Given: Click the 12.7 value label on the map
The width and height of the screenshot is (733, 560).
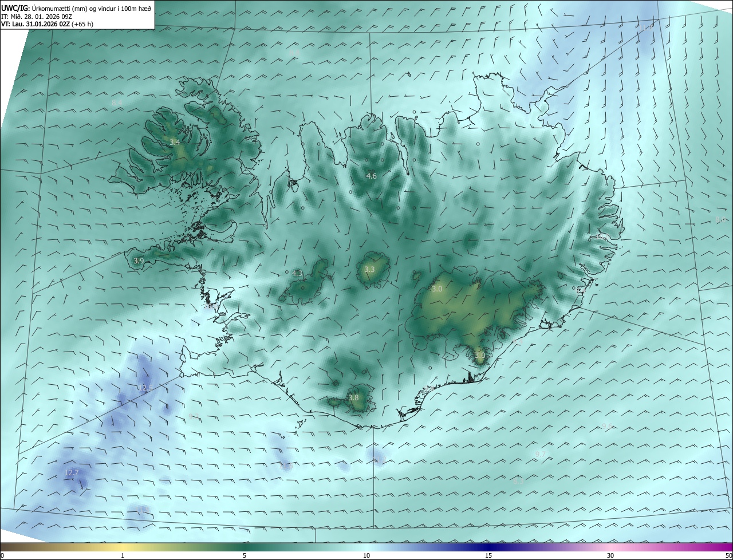Looking at the screenshot, I should coord(72,472).
